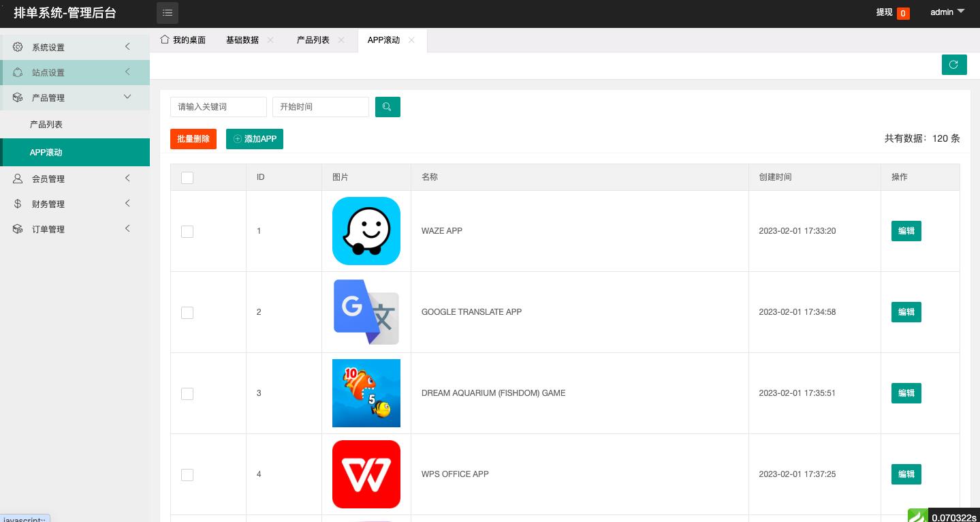The width and height of the screenshot is (980, 522).
Task: Click the home icon on 我的桌面 tab
Action: click(165, 40)
